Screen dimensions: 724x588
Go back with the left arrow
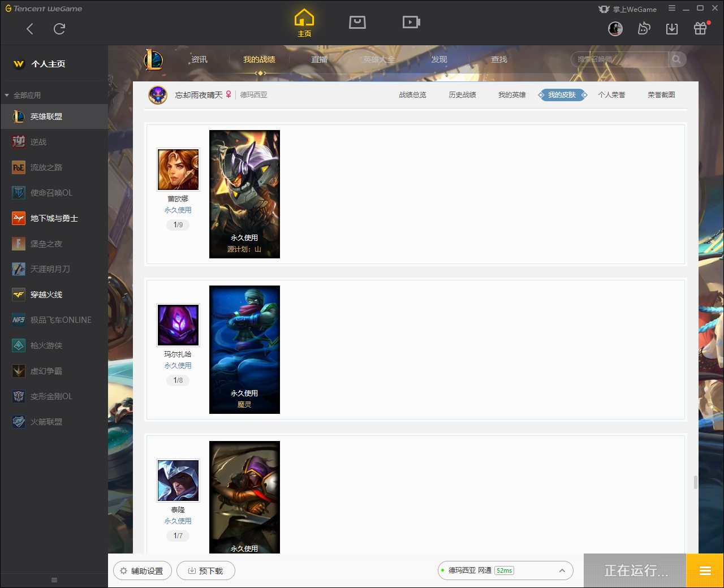30,29
